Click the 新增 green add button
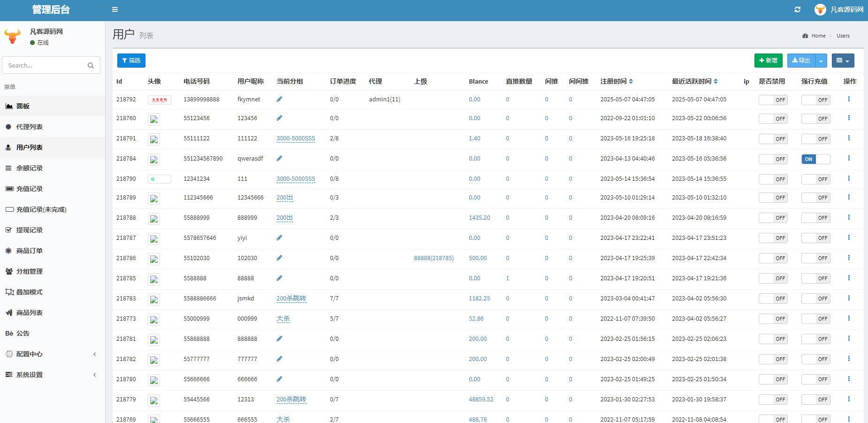The image size is (868, 423). tap(769, 61)
